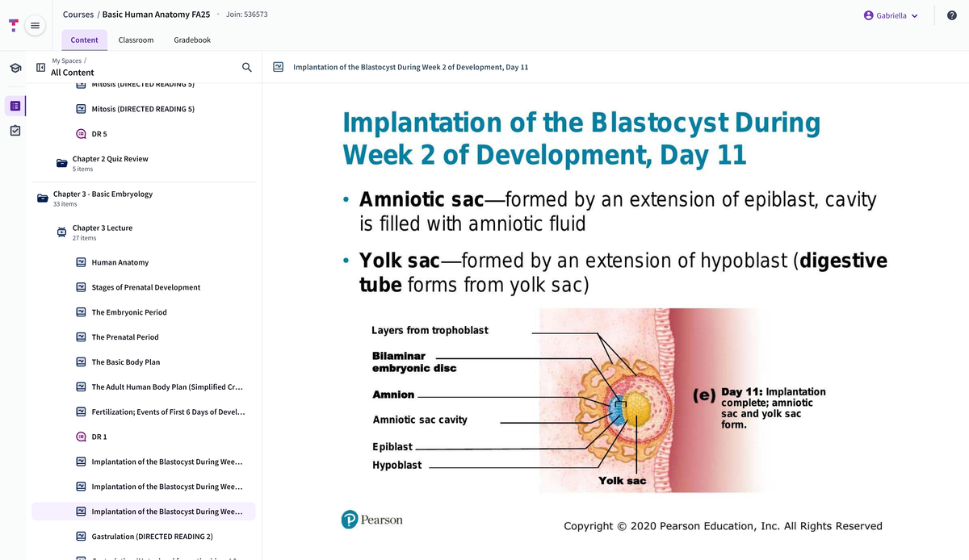Click the "Amniotic sac cavity" diagram label
This screenshot has height=560, width=969.
pyautogui.click(x=420, y=420)
